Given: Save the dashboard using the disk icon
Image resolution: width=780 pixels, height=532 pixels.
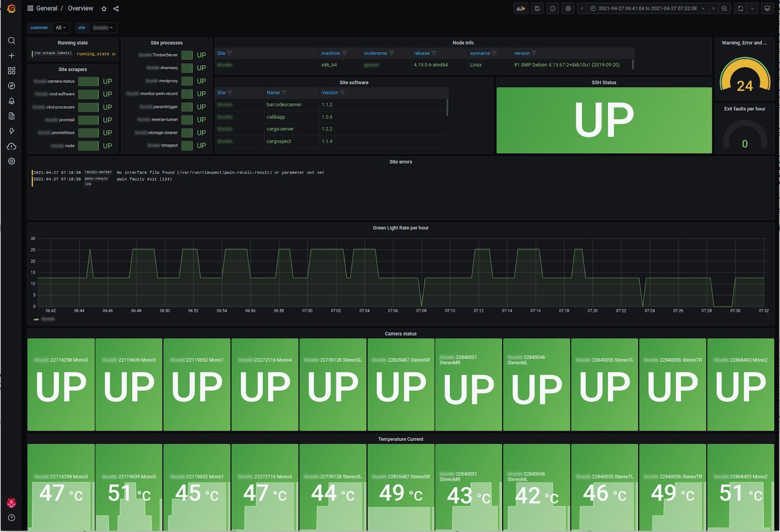Looking at the screenshot, I should [537, 9].
